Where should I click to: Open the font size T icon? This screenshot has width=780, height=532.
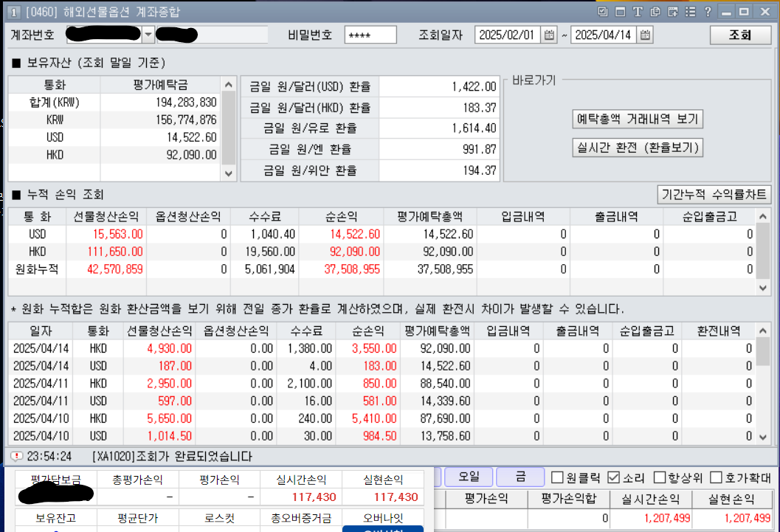pyautogui.click(x=638, y=12)
